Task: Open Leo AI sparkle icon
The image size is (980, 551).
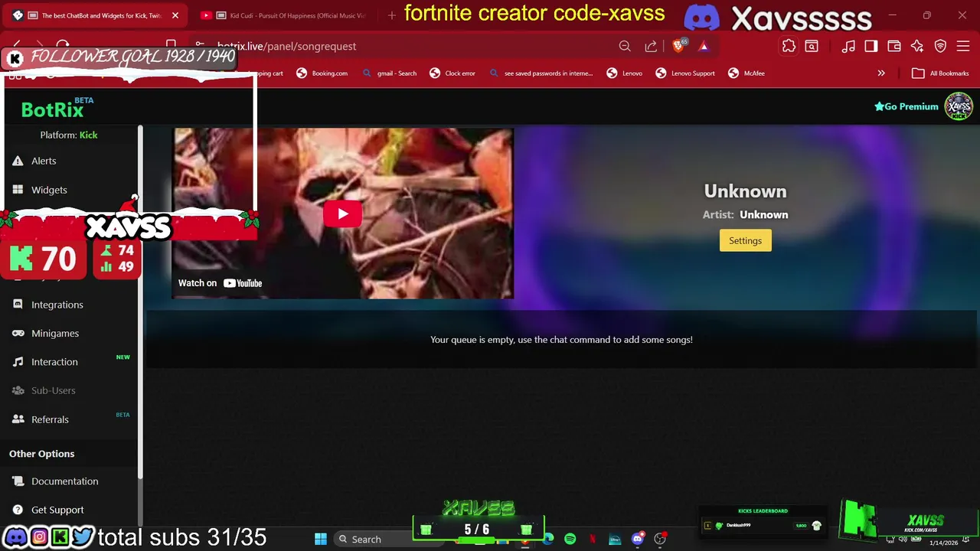Action: [917, 47]
